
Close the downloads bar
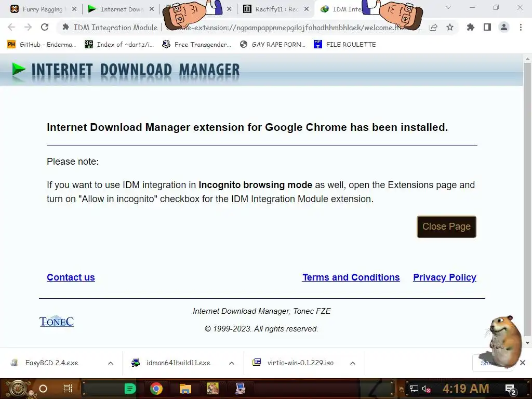(x=523, y=363)
